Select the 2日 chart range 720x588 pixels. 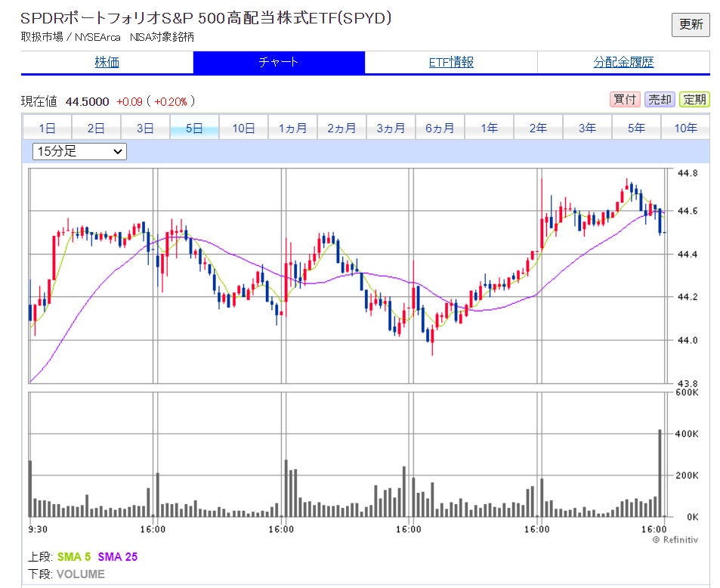[x=96, y=128]
